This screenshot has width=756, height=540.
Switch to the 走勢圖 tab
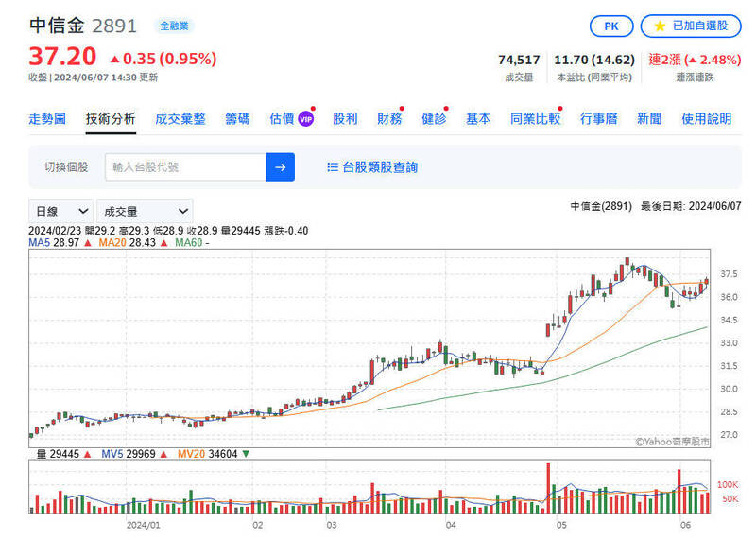[47, 119]
